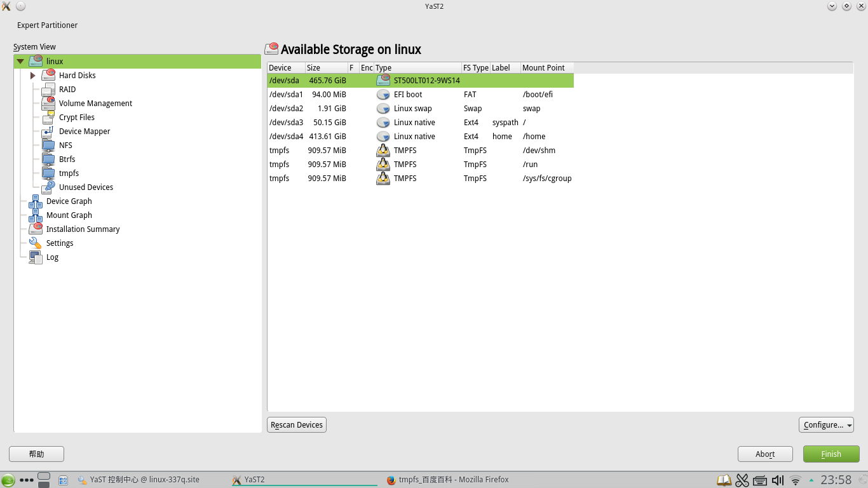Click the Abort button
Screen dimensions: 868x488
tap(765, 454)
